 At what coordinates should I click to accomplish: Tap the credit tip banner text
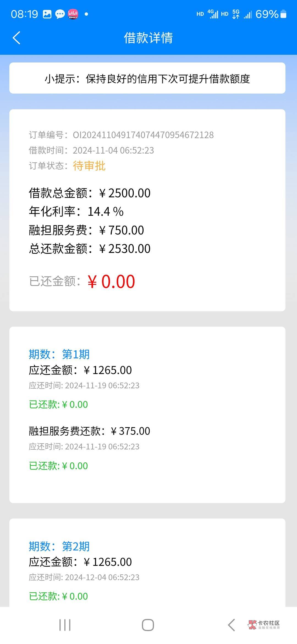tap(147, 79)
